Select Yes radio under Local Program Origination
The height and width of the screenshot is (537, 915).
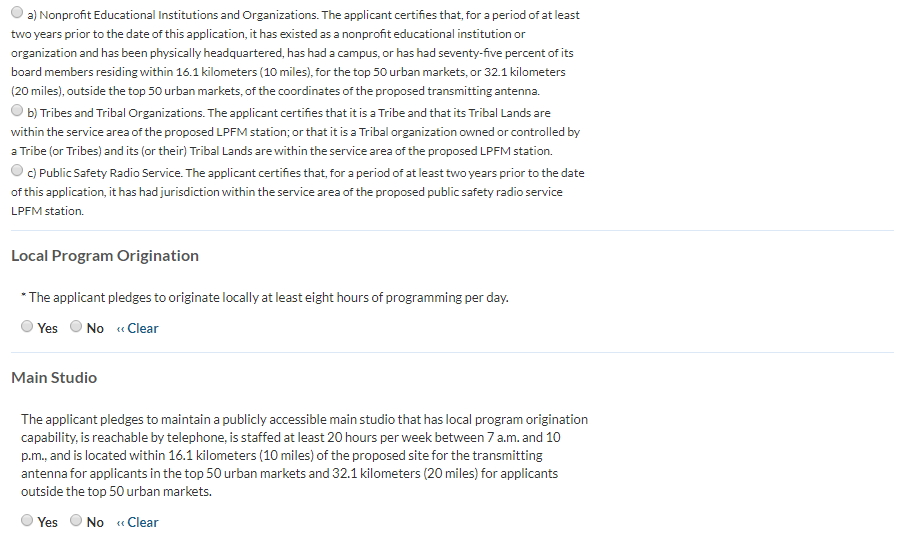(28, 327)
